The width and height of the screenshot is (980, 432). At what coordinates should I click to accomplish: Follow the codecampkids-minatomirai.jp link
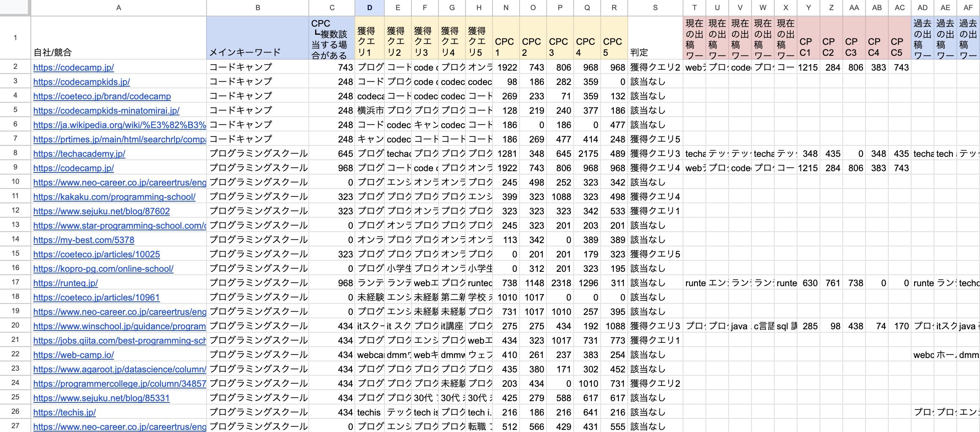[x=106, y=110]
